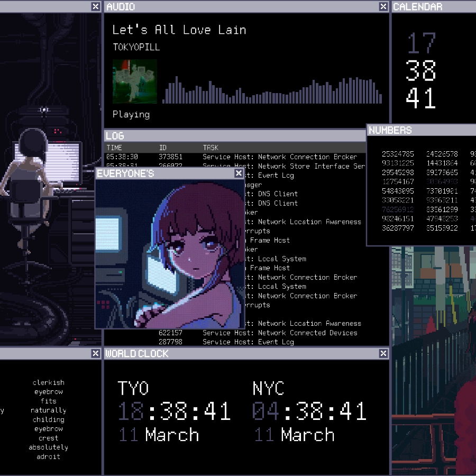Select number 93131225 in NUMBERS
Viewport: 476px width, 476px height.
[x=398, y=163]
